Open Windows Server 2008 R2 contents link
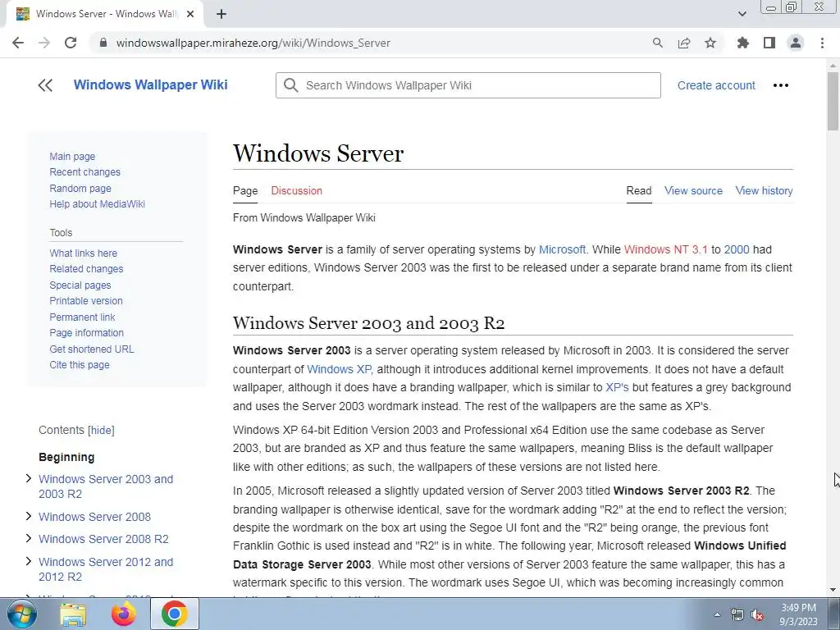 click(103, 539)
